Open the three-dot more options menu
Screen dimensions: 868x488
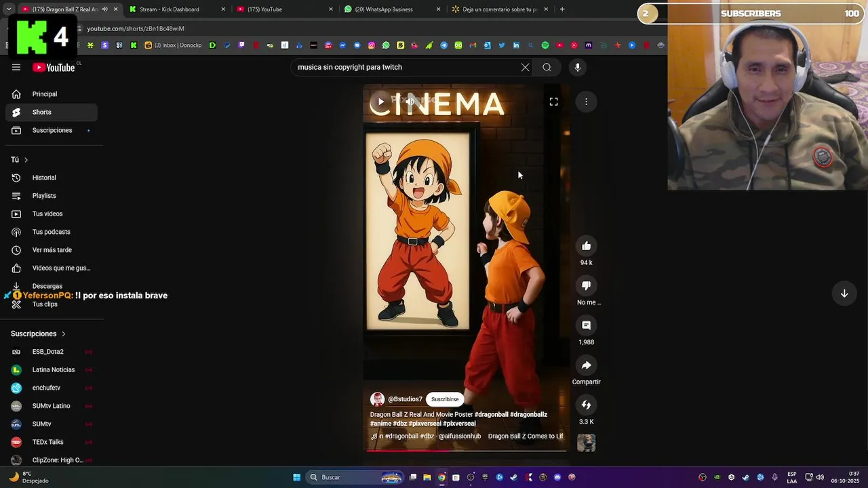tap(586, 102)
